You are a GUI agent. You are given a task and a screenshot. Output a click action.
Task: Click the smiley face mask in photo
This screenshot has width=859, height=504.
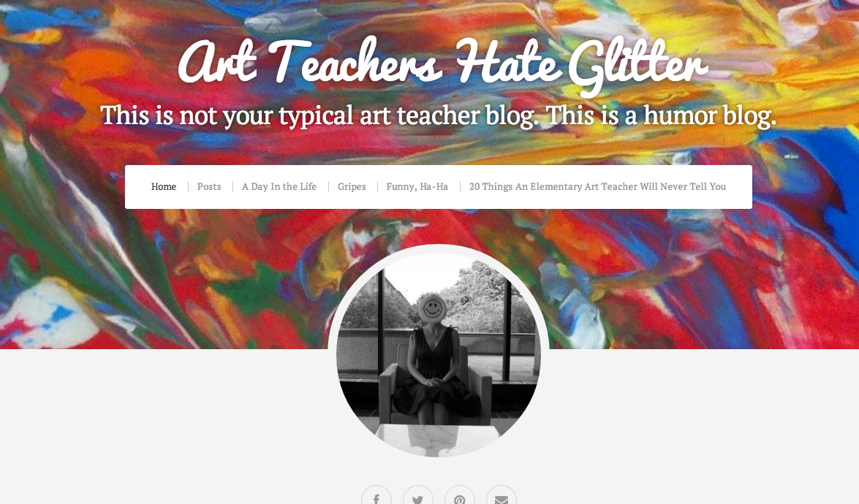(433, 309)
